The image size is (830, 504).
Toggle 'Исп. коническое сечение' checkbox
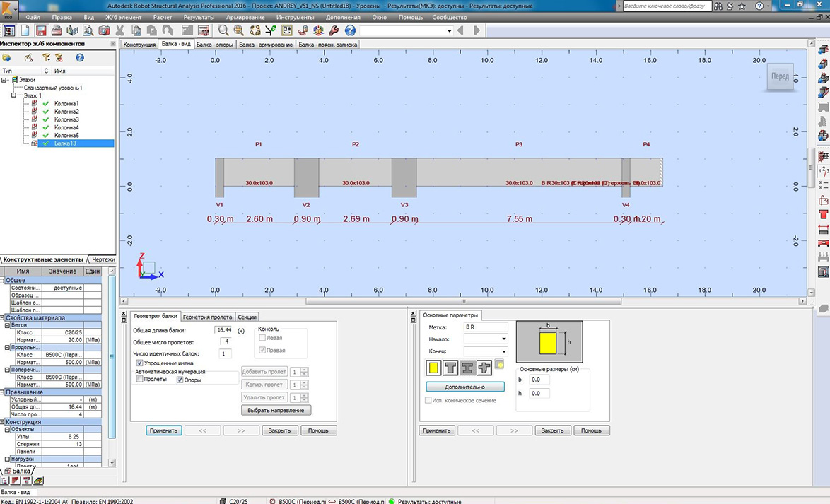pyautogui.click(x=428, y=400)
